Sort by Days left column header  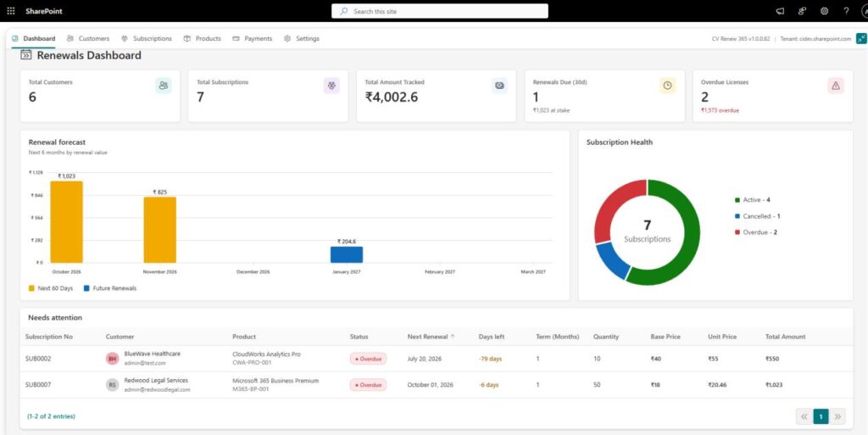(x=492, y=337)
